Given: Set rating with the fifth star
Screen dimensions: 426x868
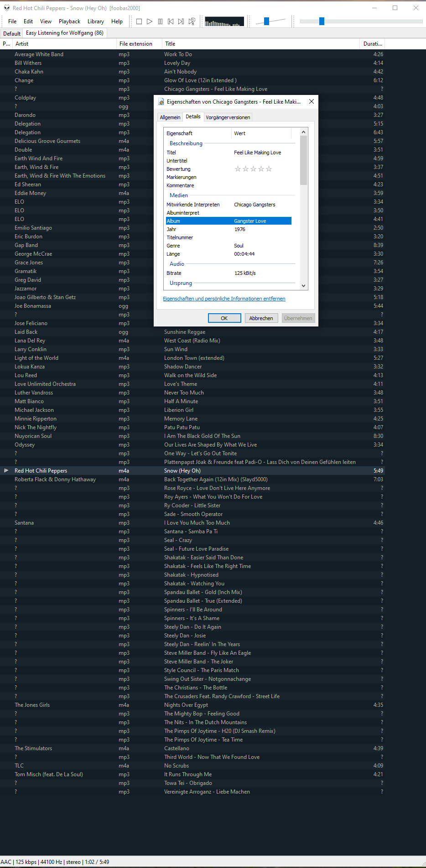Looking at the screenshot, I should (269, 169).
